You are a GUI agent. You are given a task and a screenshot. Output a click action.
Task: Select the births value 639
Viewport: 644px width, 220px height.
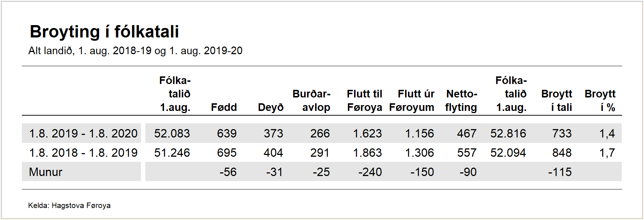click(x=227, y=133)
